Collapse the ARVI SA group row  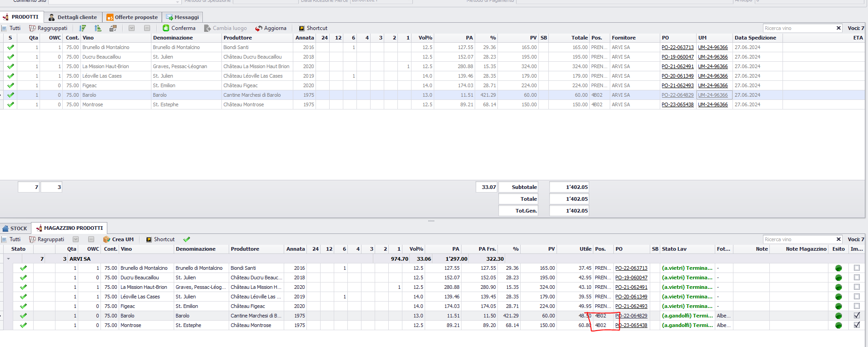pos(8,259)
